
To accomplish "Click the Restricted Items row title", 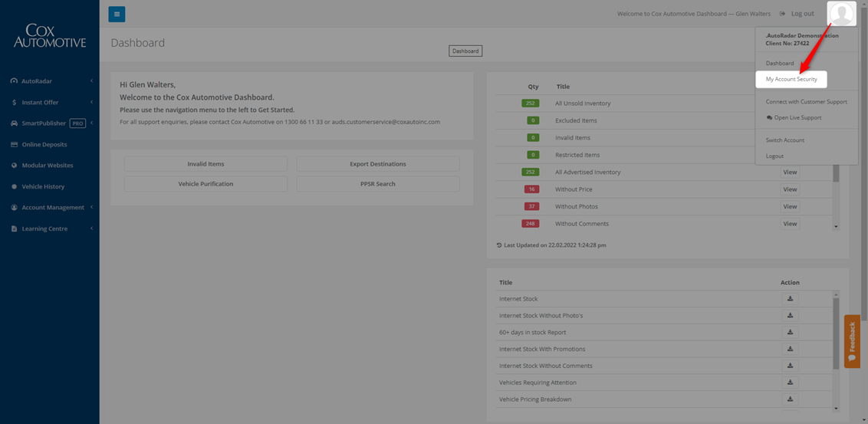I will [x=577, y=155].
